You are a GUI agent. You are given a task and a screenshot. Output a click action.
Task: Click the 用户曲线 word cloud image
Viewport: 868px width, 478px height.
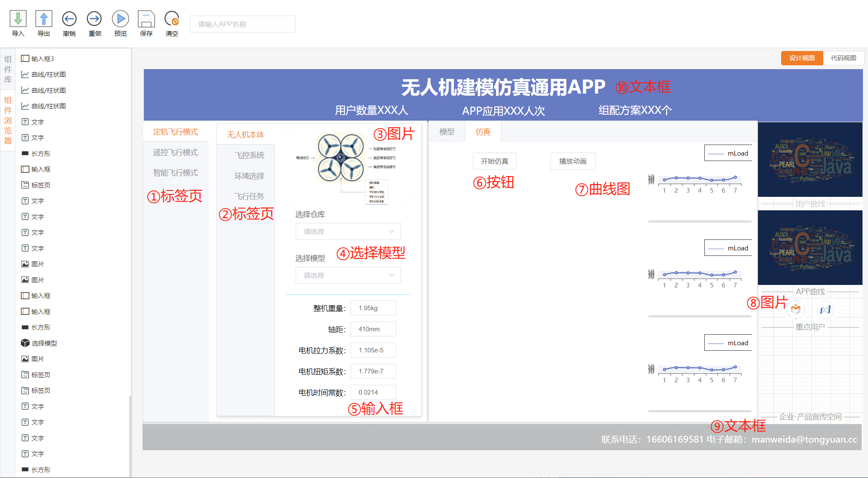tap(810, 159)
